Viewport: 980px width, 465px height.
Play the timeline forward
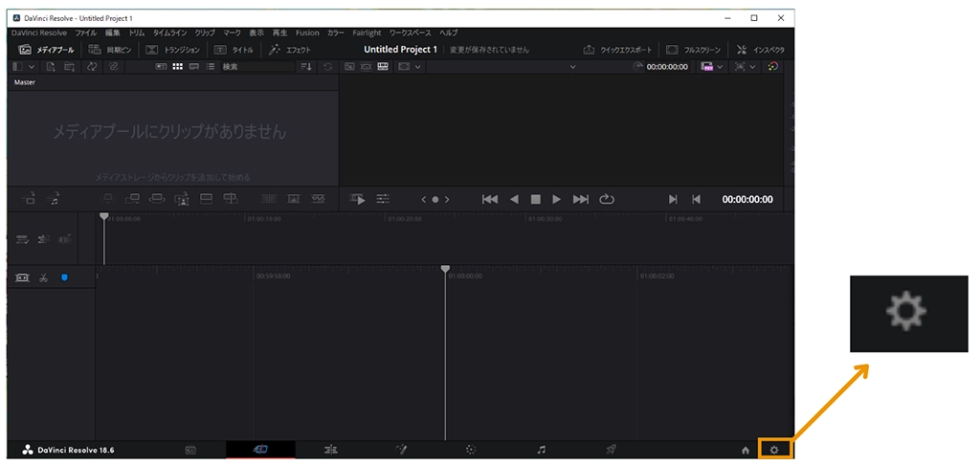(557, 199)
